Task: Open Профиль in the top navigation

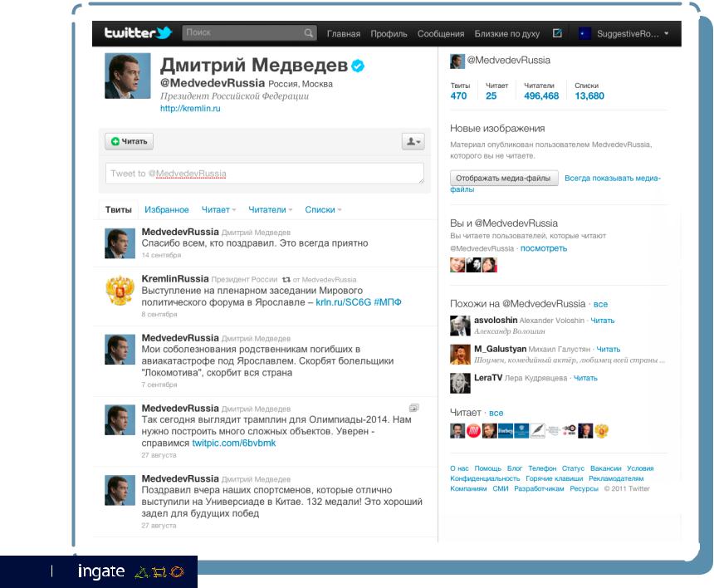Action: pos(389,34)
